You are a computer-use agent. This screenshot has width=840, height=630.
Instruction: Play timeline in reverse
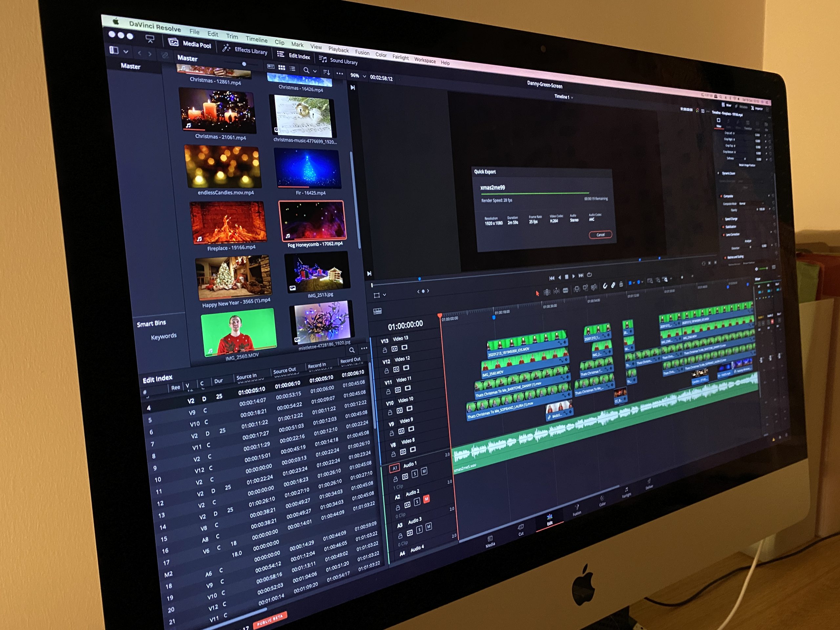click(559, 278)
